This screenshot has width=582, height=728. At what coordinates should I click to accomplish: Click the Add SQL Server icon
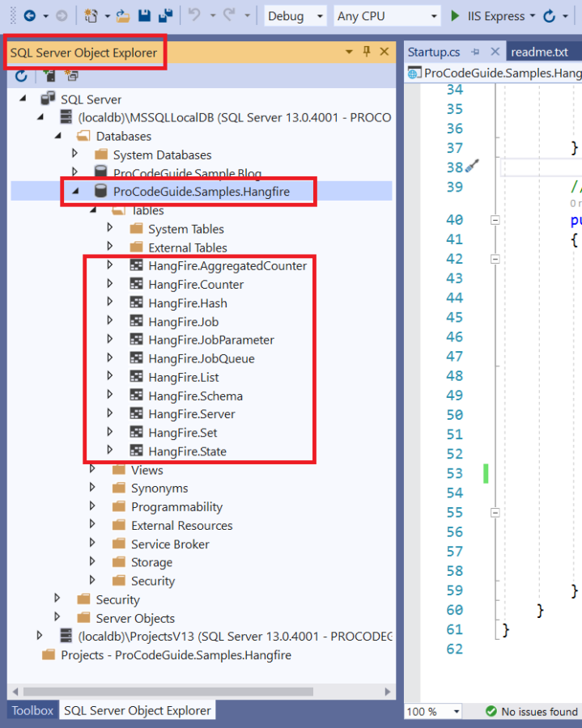click(x=49, y=76)
